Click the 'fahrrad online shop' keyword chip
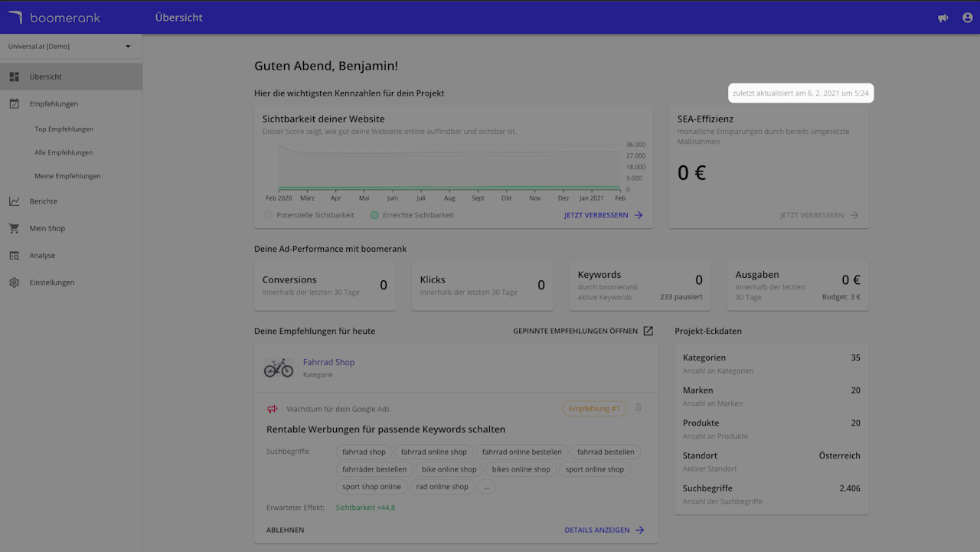 click(x=433, y=452)
